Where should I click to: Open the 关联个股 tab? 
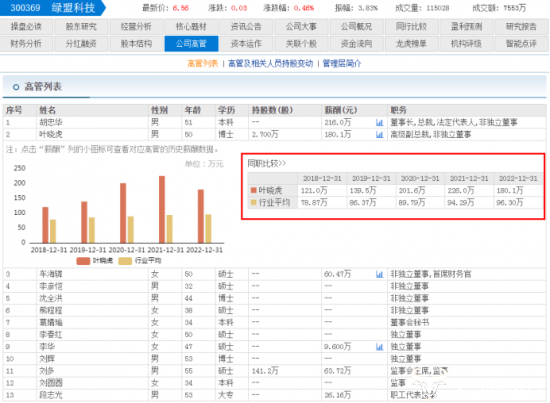coord(301,44)
